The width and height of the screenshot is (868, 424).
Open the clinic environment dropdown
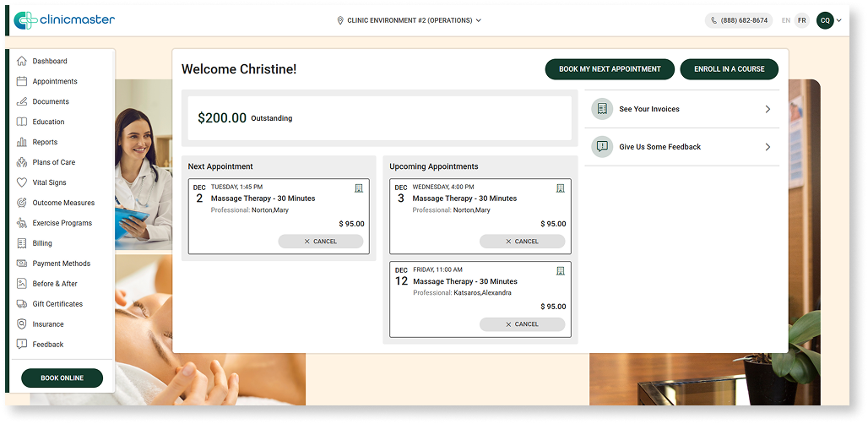point(409,20)
